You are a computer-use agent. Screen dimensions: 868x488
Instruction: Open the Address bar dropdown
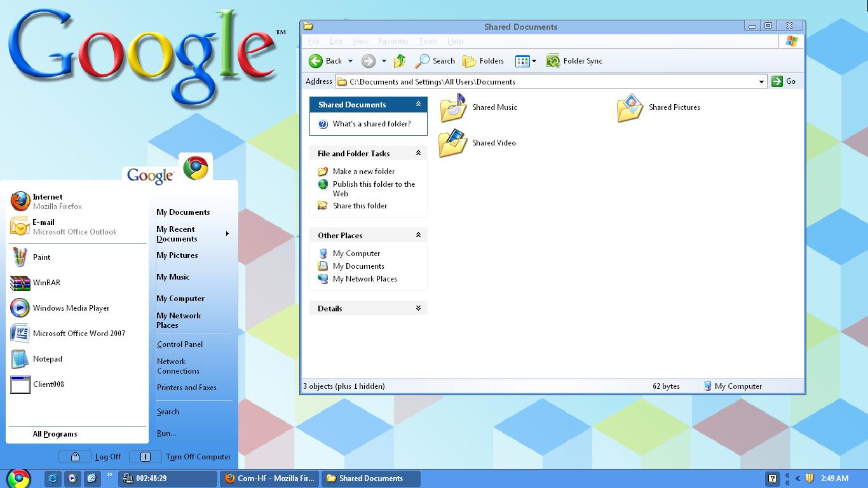pyautogui.click(x=762, y=81)
